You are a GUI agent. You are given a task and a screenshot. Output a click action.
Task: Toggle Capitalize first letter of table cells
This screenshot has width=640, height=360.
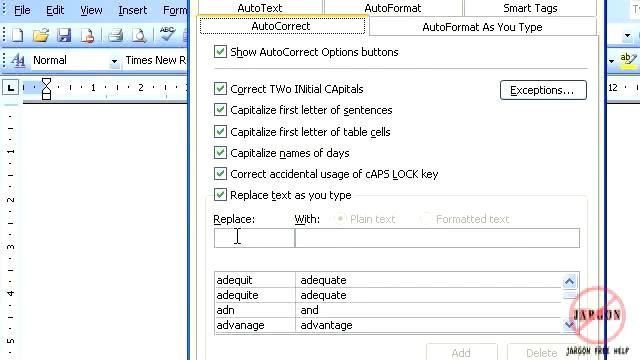click(x=220, y=131)
